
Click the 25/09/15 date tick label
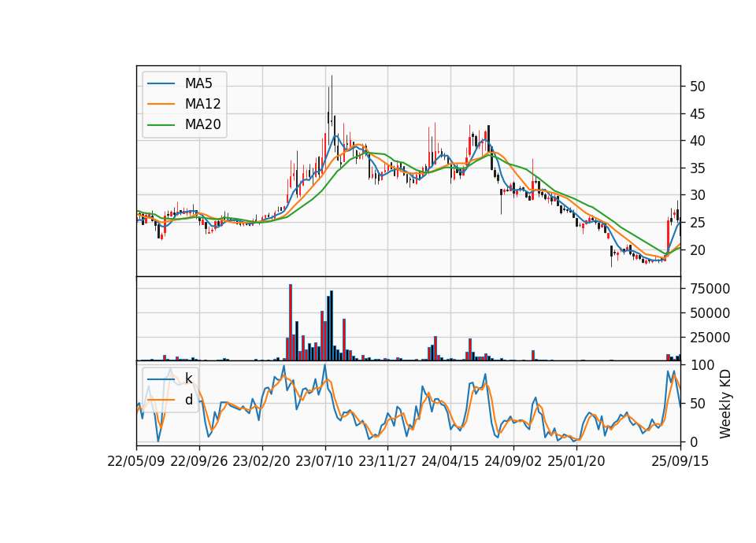point(680,461)
